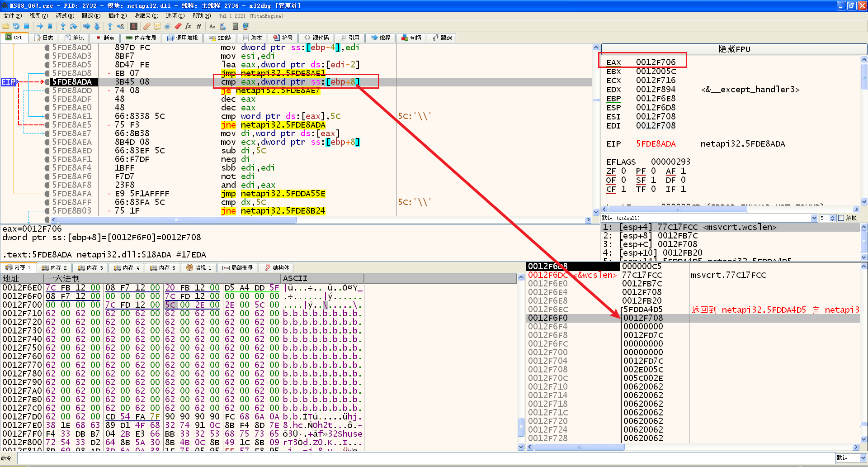This screenshot has width=868, height=467.
Task: Click the 隐藏FPU button
Action: [x=734, y=49]
